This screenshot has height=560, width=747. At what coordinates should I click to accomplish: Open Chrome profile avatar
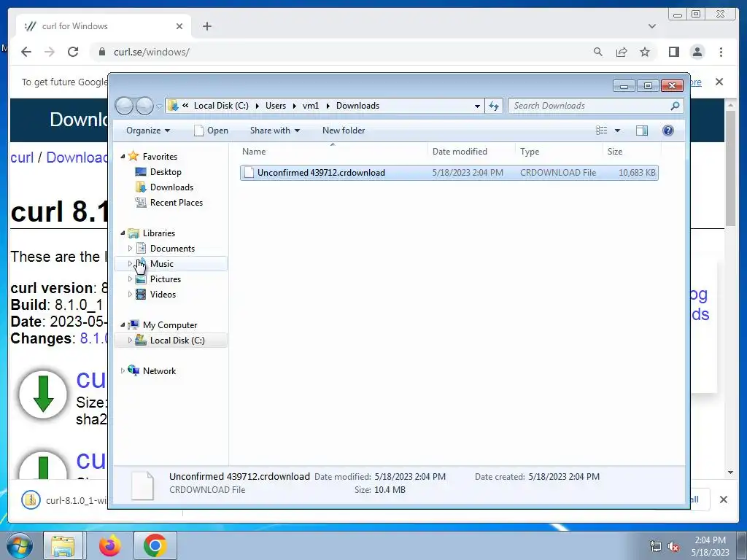[697, 52]
